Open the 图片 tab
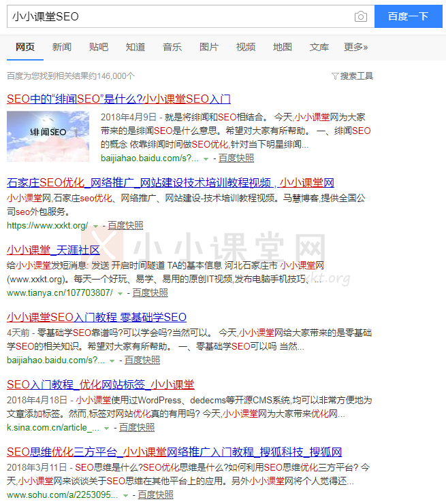Viewport: 446px width, 504px height. coord(209,47)
